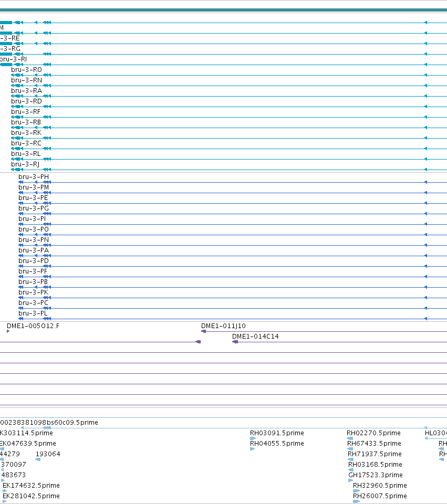
Task: Select the RH03091.5prime EST label
Action: (x=277, y=433)
